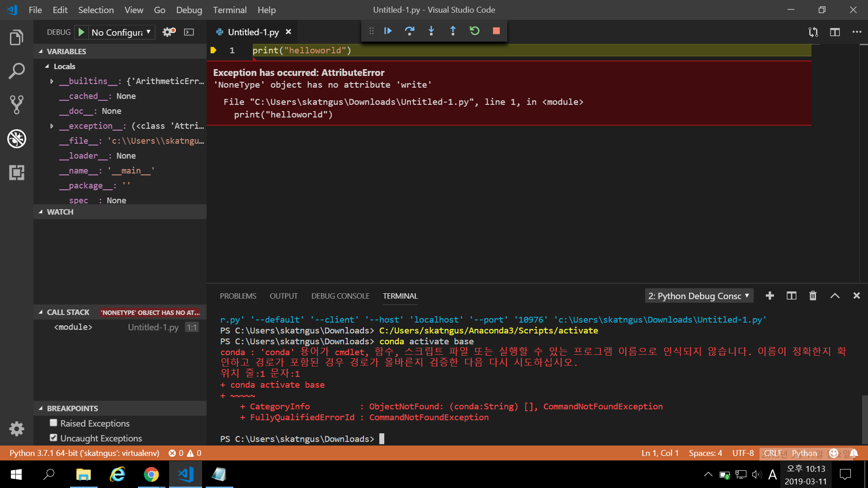The image size is (868, 488).
Task: Switch to the DEBUG CONSOLE tab
Action: [x=340, y=296]
